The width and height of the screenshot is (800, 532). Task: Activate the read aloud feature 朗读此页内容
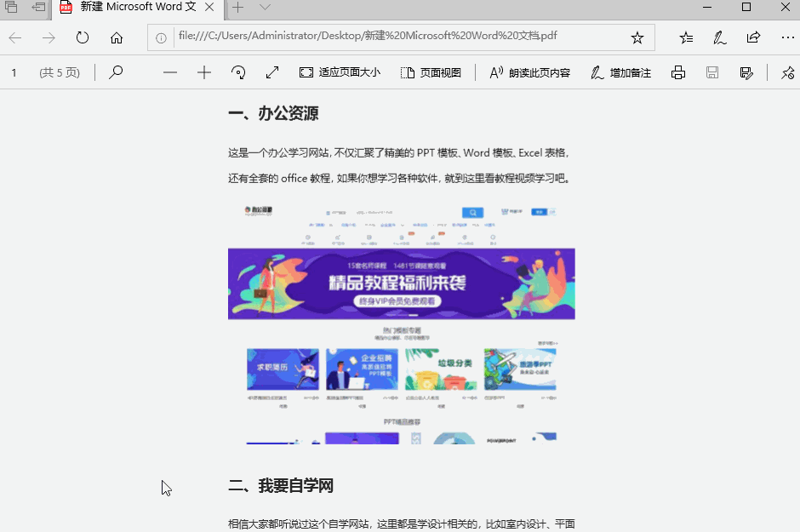click(x=528, y=72)
